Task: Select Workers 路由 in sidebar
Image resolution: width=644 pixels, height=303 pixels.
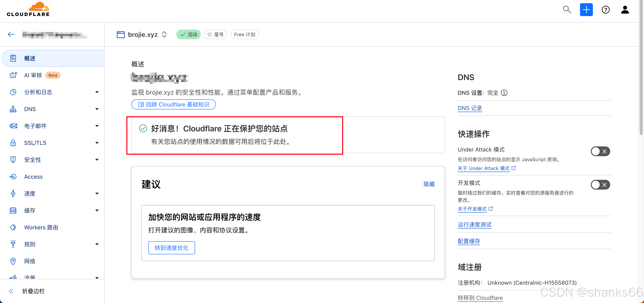Action: pos(41,227)
